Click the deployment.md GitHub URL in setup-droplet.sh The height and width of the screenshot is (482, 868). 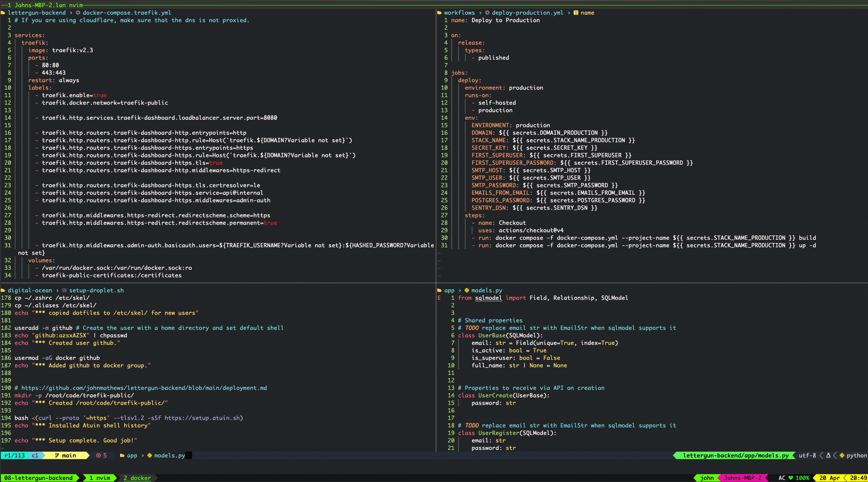(x=144, y=388)
